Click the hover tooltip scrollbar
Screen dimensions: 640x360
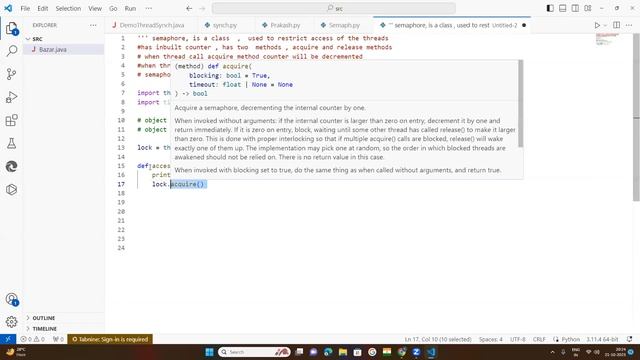coord(520,103)
